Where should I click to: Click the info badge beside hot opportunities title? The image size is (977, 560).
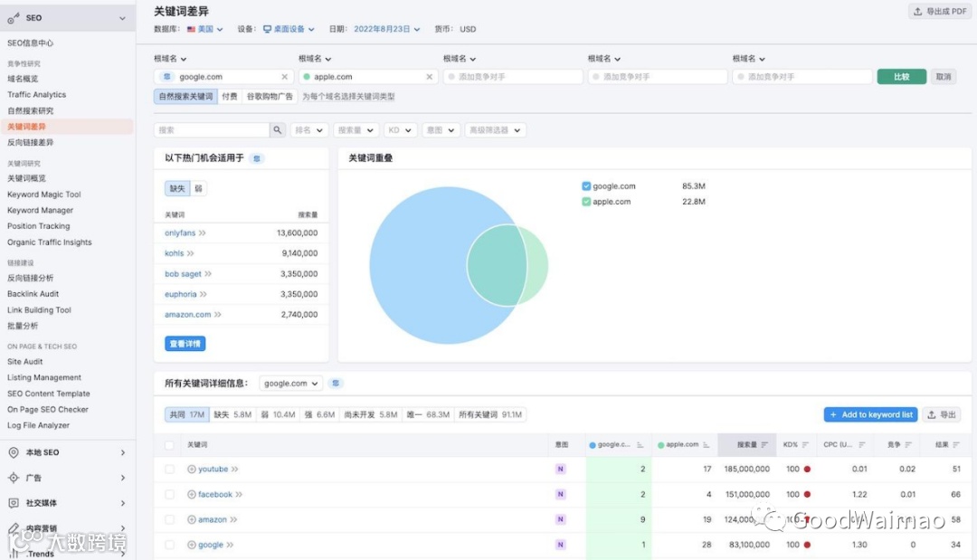coord(256,158)
